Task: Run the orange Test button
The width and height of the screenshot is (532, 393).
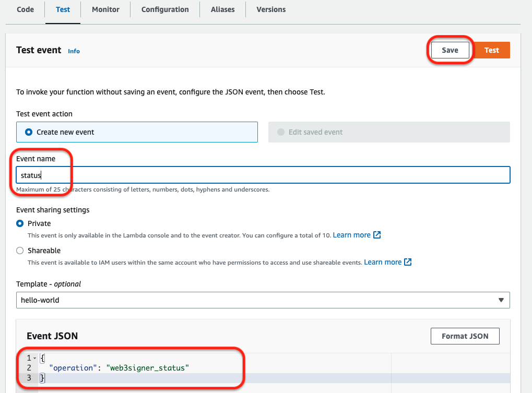Action: (x=491, y=50)
